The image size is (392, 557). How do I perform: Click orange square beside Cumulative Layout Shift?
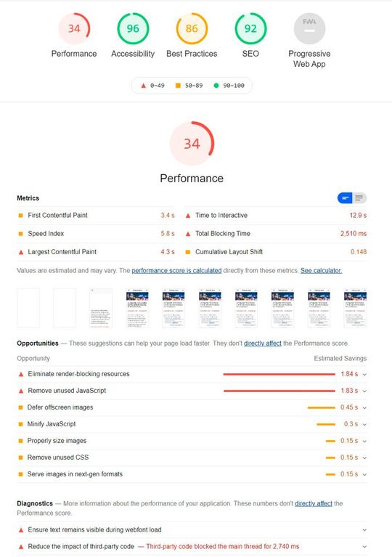188,252
